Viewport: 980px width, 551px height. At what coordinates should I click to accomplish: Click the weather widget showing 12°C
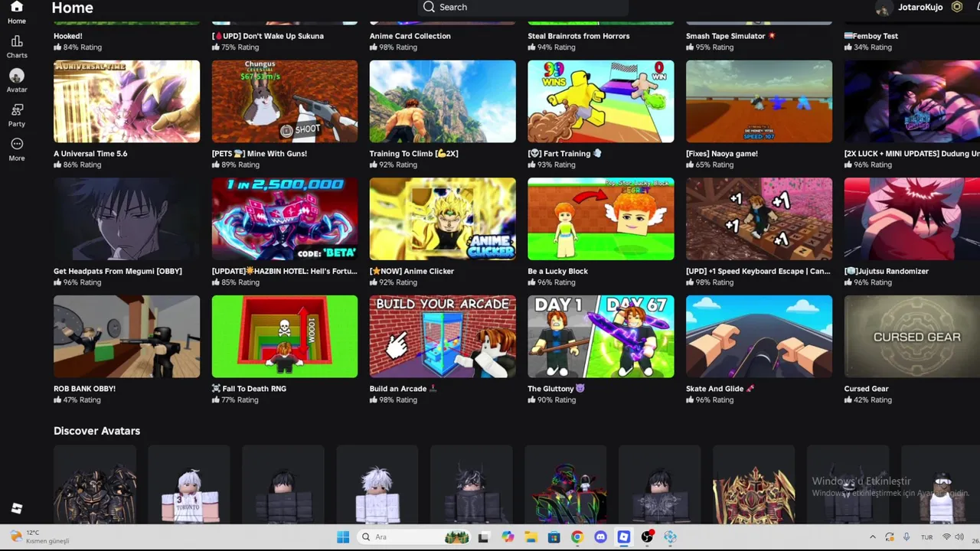tap(40, 536)
